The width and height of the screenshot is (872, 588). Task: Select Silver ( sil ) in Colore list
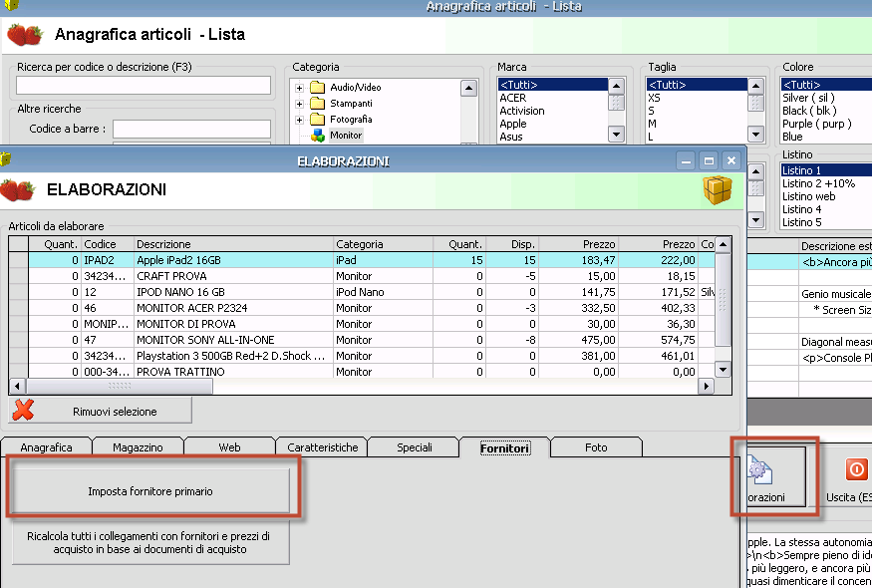(x=826, y=98)
